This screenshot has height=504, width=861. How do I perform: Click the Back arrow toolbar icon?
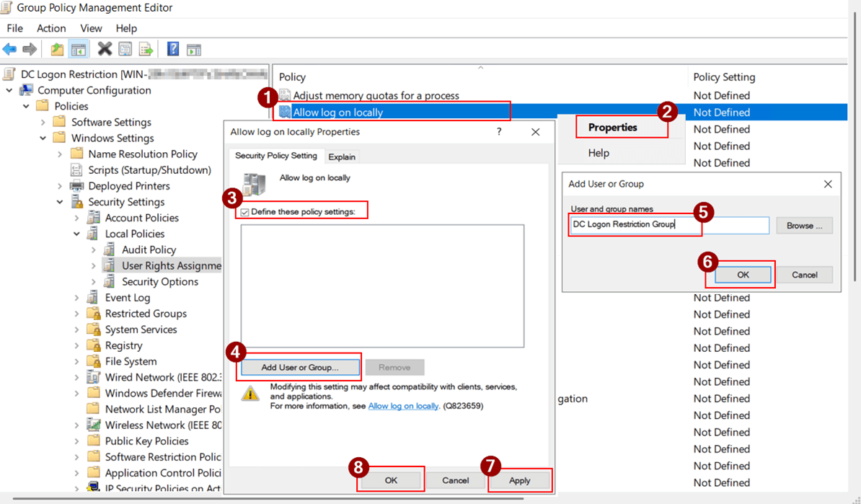(x=9, y=50)
